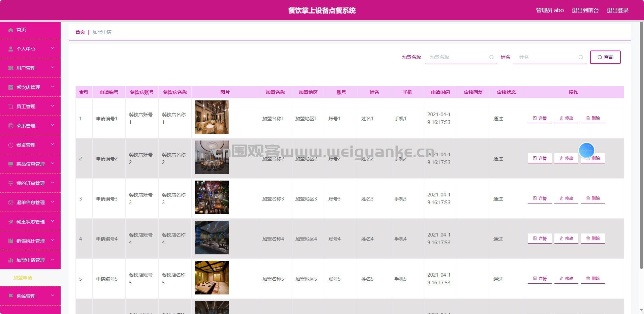Open the 我的订单管理 sidebar menu

click(30, 183)
